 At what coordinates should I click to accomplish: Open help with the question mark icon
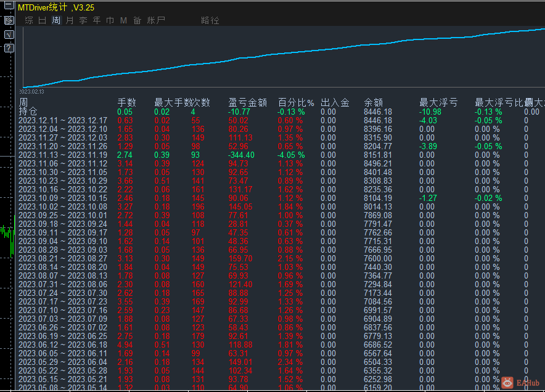(9, 48)
